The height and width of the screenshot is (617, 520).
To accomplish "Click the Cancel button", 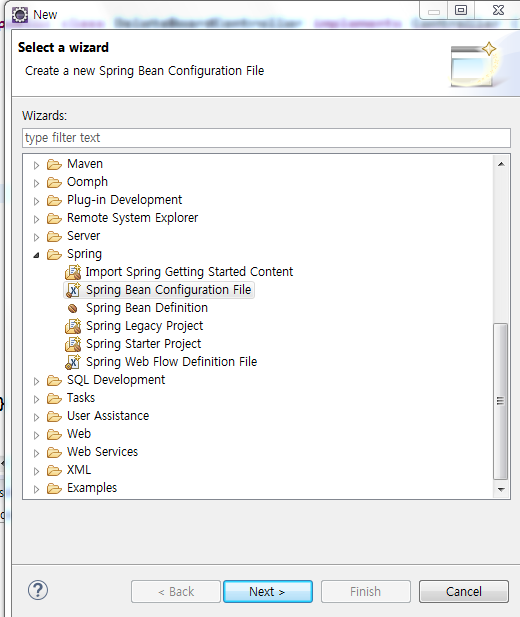I will (464, 591).
